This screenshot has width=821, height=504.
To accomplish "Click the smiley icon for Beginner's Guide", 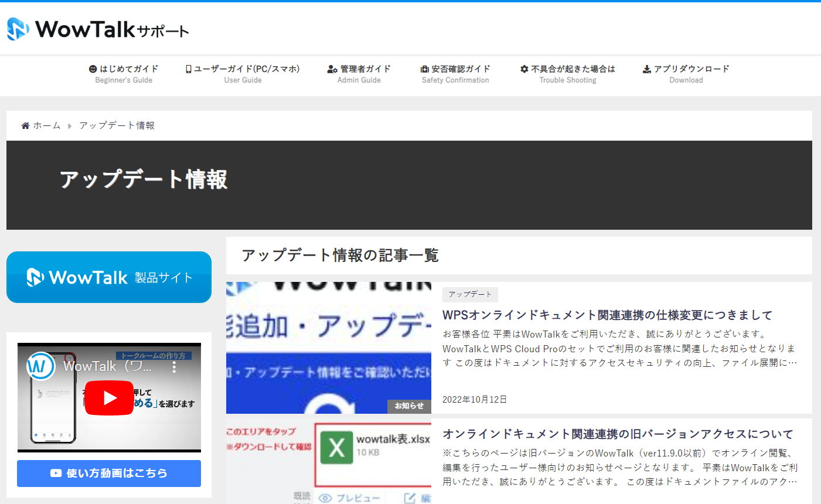I will (x=93, y=69).
